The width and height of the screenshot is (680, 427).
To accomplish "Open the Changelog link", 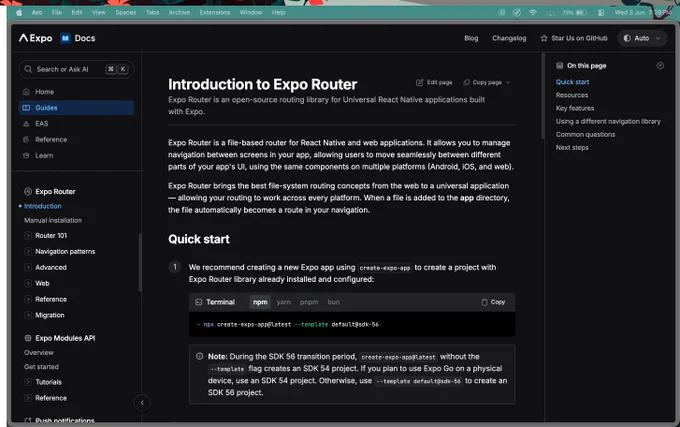I will [509, 39].
